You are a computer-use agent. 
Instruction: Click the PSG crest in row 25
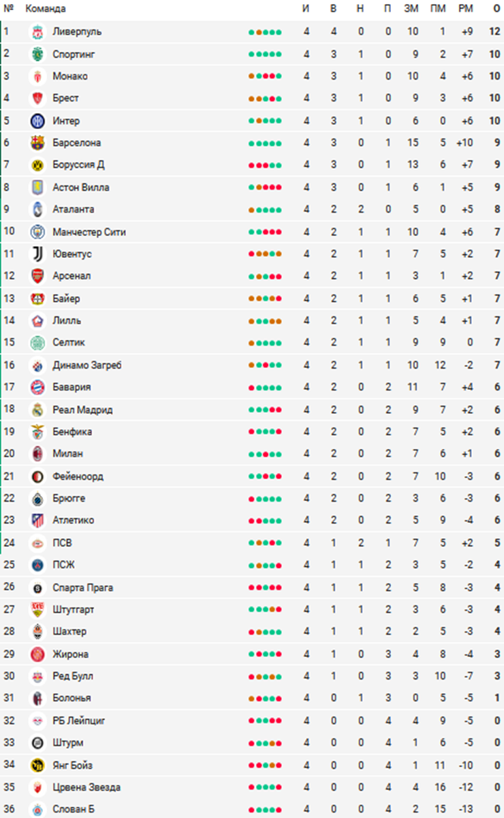pyautogui.click(x=37, y=565)
